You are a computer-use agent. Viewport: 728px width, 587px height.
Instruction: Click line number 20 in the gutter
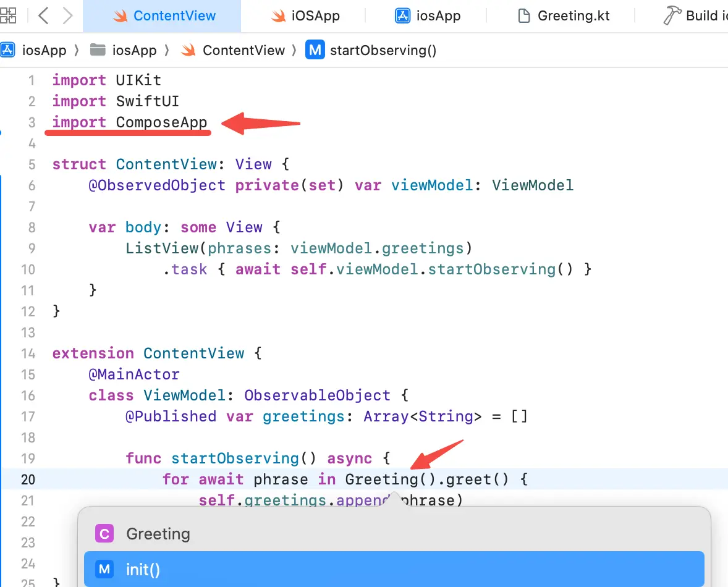click(28, 479)
